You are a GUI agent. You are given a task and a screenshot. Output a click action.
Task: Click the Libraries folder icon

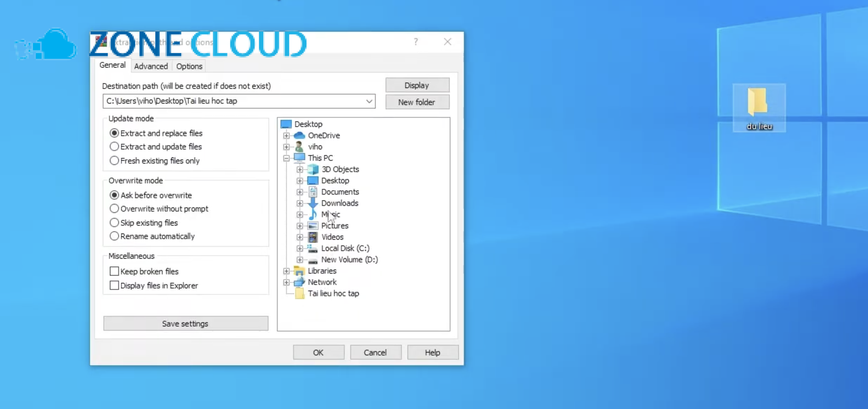click(299, 271)
